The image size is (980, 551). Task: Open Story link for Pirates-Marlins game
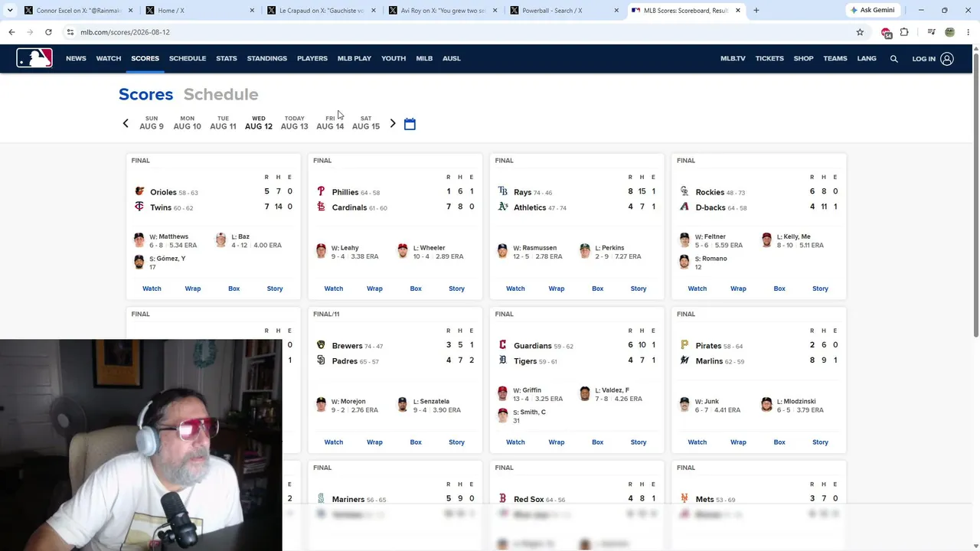pos(820,442)
